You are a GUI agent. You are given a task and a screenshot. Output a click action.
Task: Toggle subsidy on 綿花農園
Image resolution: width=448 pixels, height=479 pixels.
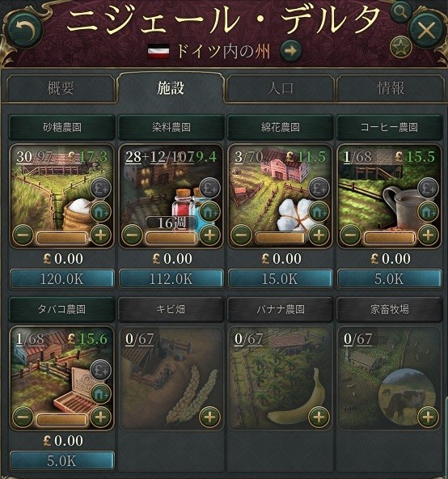pos(319,189)
